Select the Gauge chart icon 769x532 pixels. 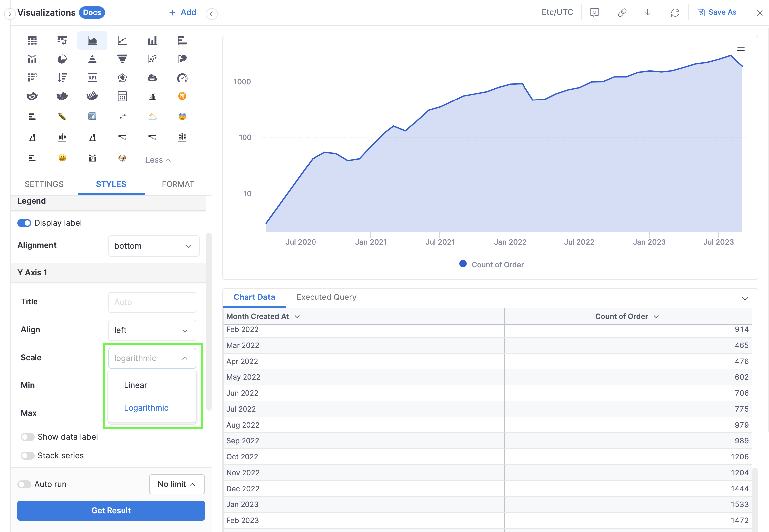click(182, 78)
